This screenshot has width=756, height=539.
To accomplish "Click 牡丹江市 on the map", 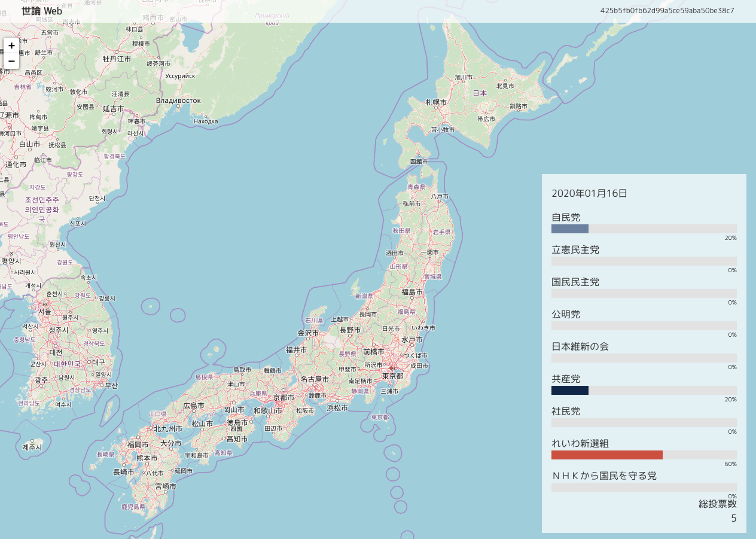I will coord(117,59).
